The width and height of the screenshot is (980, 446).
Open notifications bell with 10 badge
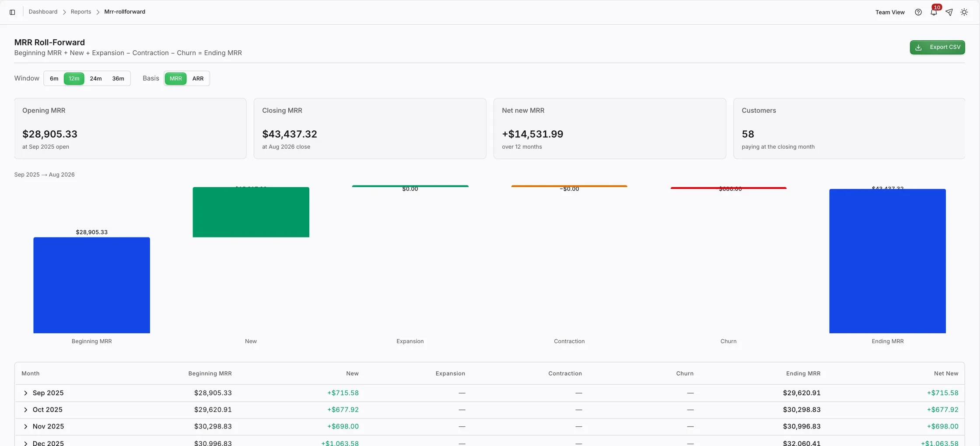[x=934, y=12]
